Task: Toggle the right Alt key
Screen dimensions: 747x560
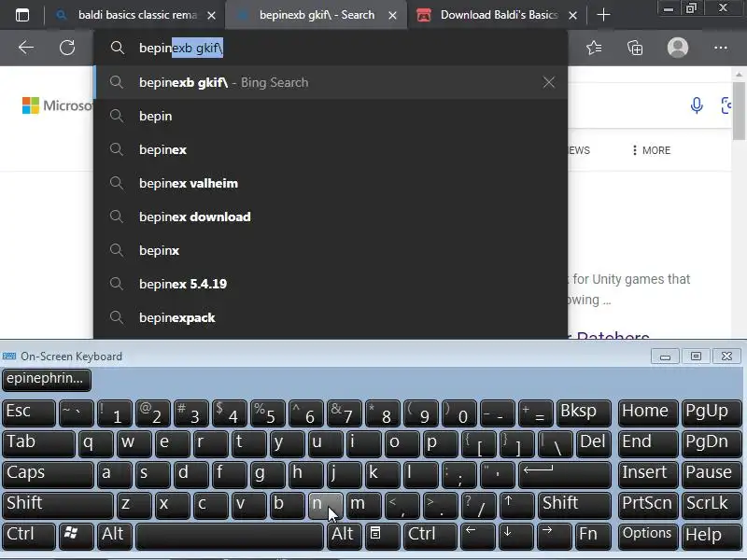Action: pyautogui.click(x=345, y=535)
